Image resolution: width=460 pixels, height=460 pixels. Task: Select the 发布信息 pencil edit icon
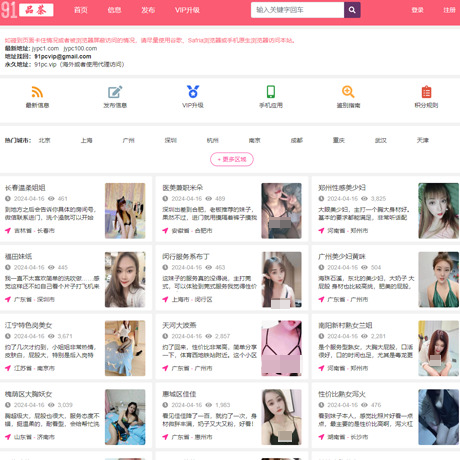pyautogui.click(x=115, y=92)
